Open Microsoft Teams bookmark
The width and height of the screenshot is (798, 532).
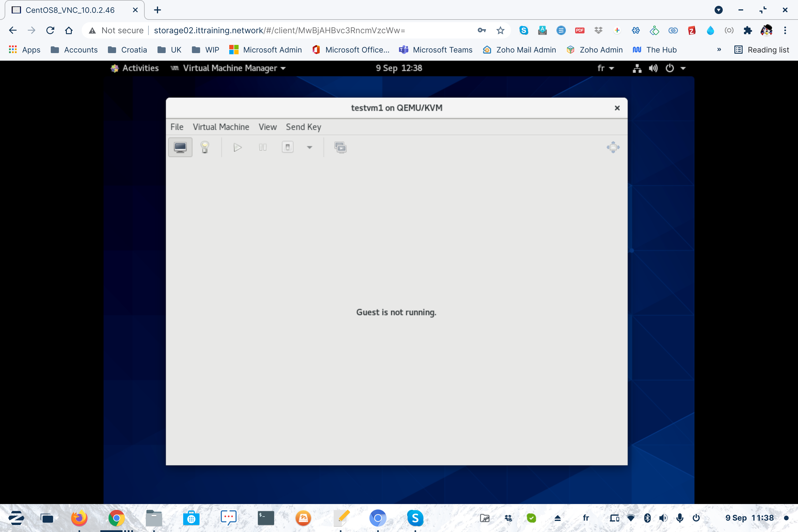[436, 50]
